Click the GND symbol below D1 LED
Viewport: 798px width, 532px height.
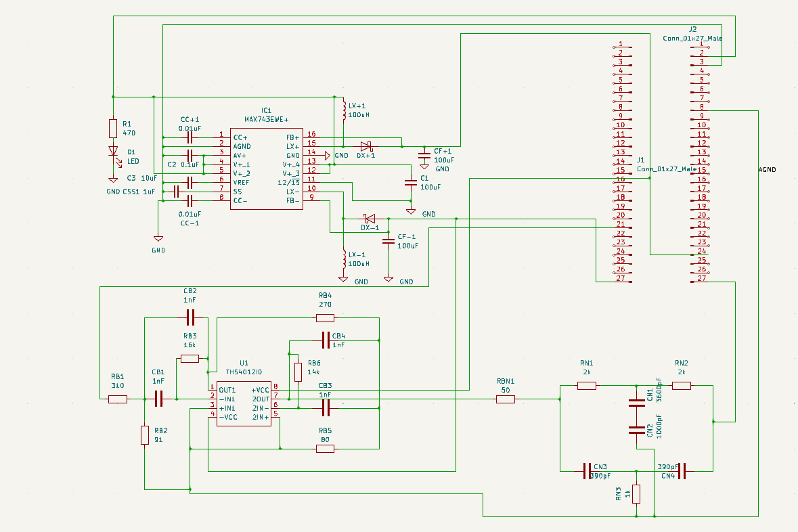(x=113, y=180)
